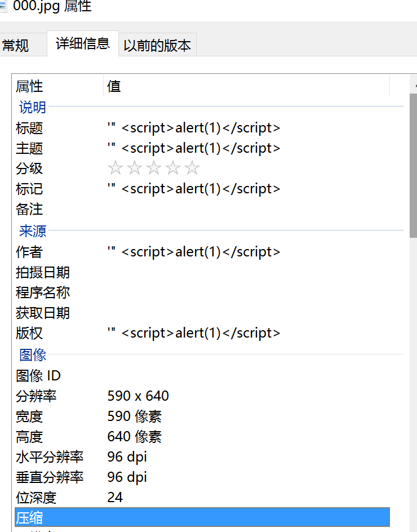417x532 pixels.
Task: Select the 水平分辨率 96 dpi row
Action: tap(202, 457)
